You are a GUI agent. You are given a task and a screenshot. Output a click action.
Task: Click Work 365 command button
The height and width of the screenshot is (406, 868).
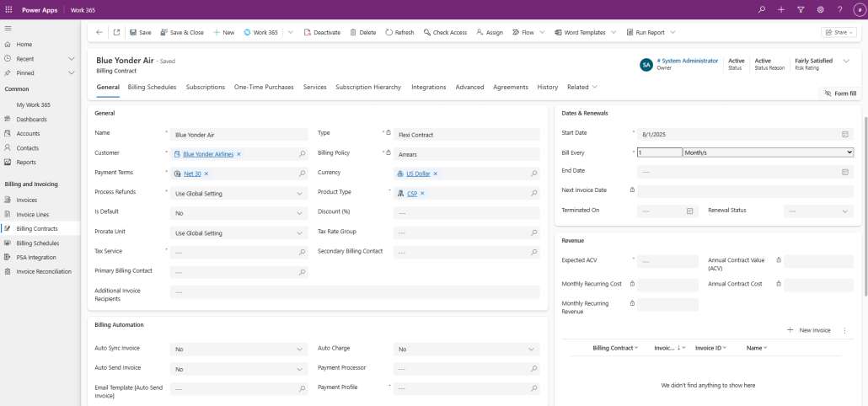(x=260, y=32)
